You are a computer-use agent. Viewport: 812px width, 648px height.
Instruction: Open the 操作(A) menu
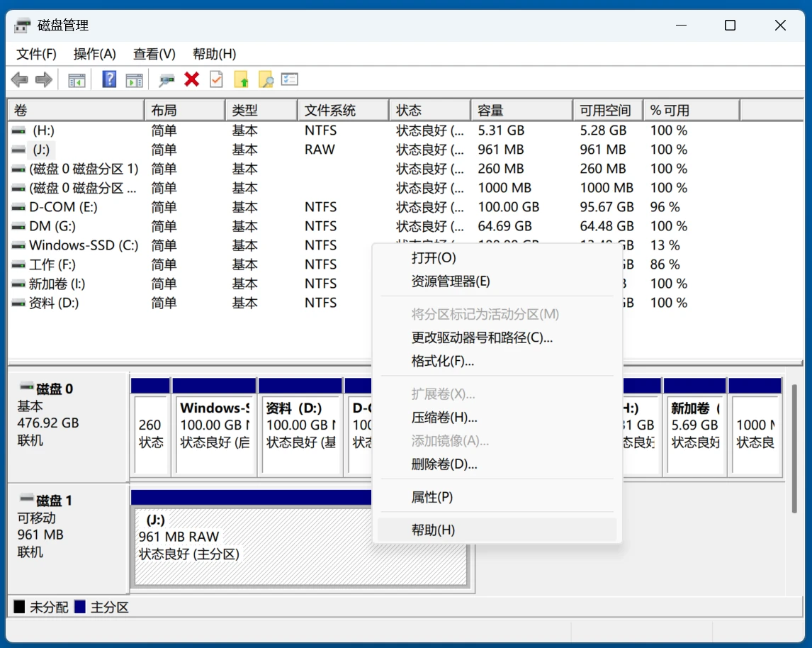(94, 54)
